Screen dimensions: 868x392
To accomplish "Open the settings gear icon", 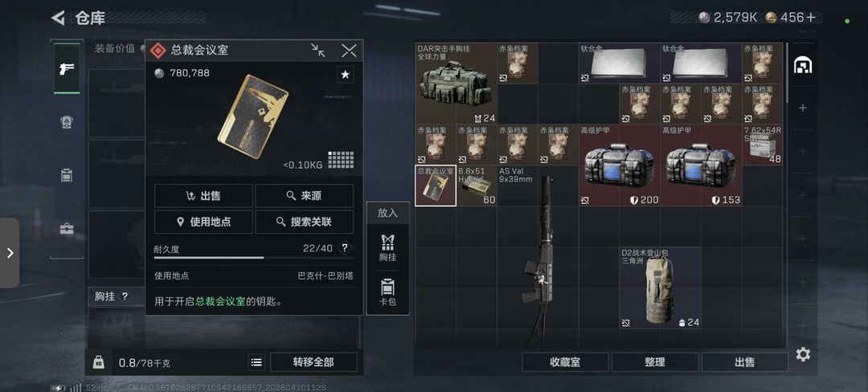I will tap(803, 354).
